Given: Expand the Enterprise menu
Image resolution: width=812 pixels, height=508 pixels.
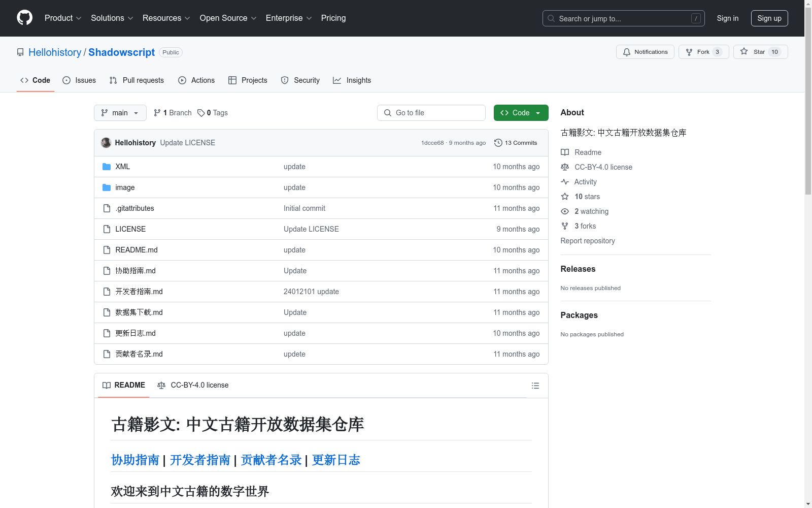Looking at the screenshot, I should click(289, 18).
